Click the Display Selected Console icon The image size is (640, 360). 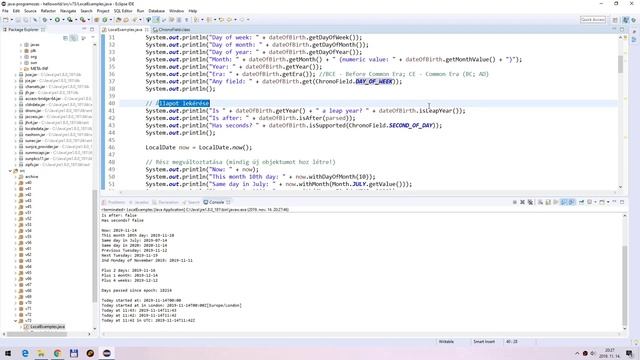point(589,202)
